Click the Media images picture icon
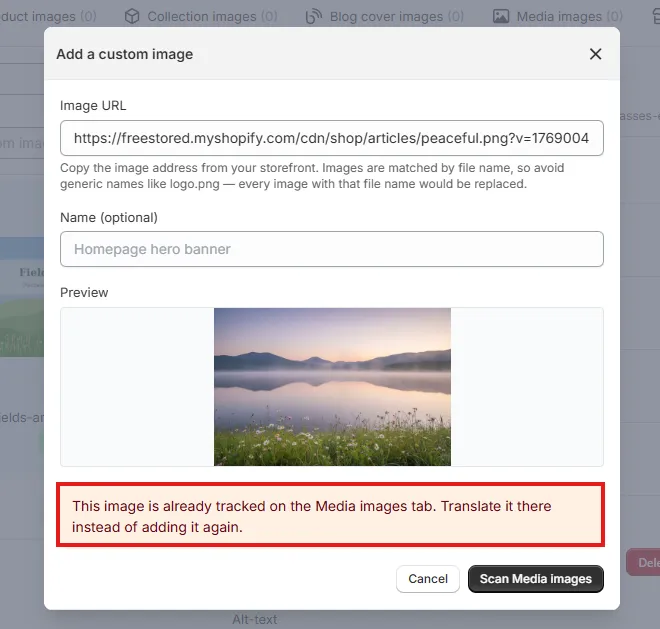Screen dimensions: 660x629 click(501, 16)
